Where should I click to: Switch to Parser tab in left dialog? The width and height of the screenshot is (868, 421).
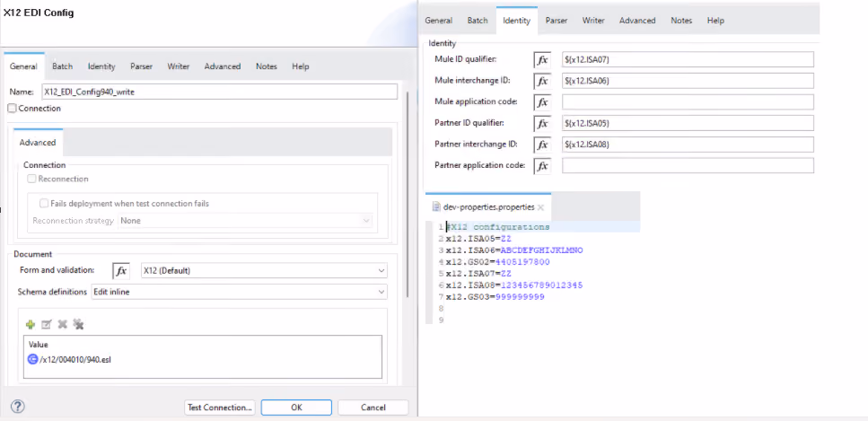point(142,66)
